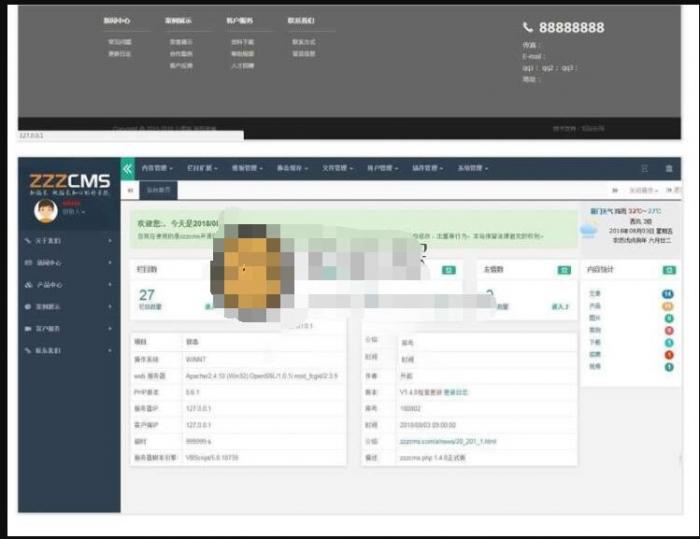The width and height of the screenshot is (700, 539).
Task: Click the ZZZCMS logo
Action: coord(69,183)
